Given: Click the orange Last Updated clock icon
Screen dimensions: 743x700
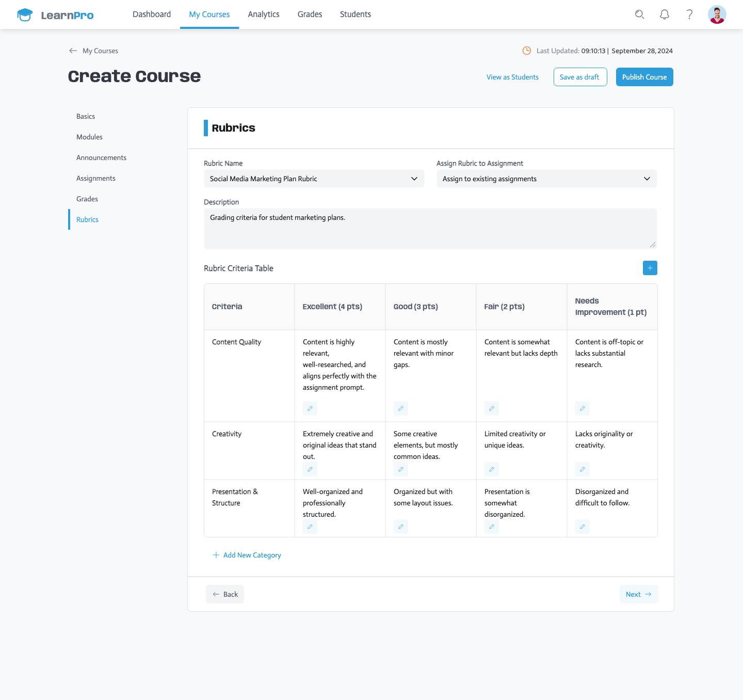Looking at the screenshot, I should (x=527, y=51).
